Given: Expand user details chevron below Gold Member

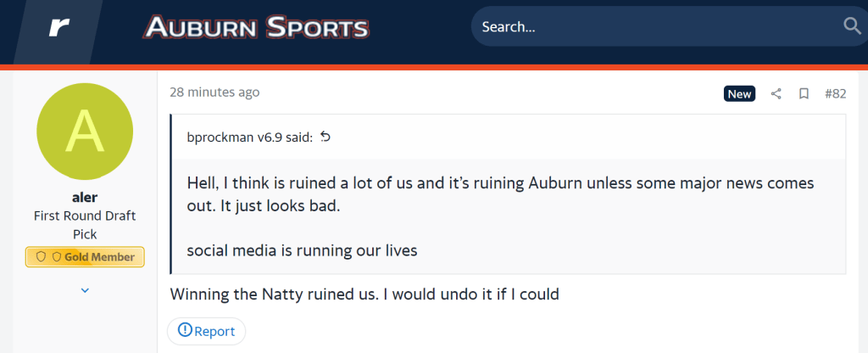Looking at the screenshot, I should pos(85,290).
